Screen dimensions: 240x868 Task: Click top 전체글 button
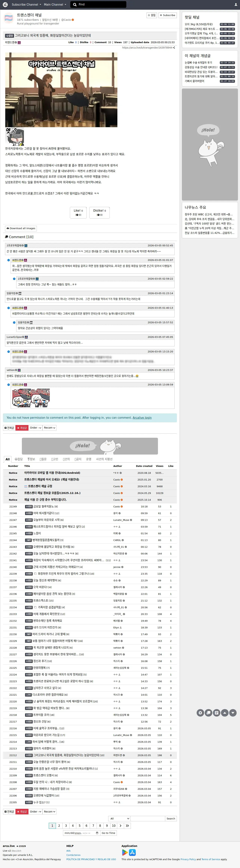click(9, 428)
